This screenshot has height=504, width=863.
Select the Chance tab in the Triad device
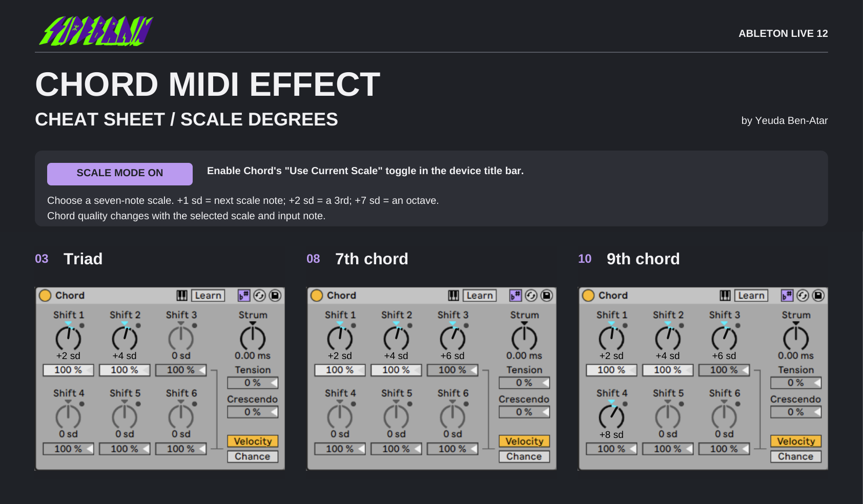[x=253, y=456]
